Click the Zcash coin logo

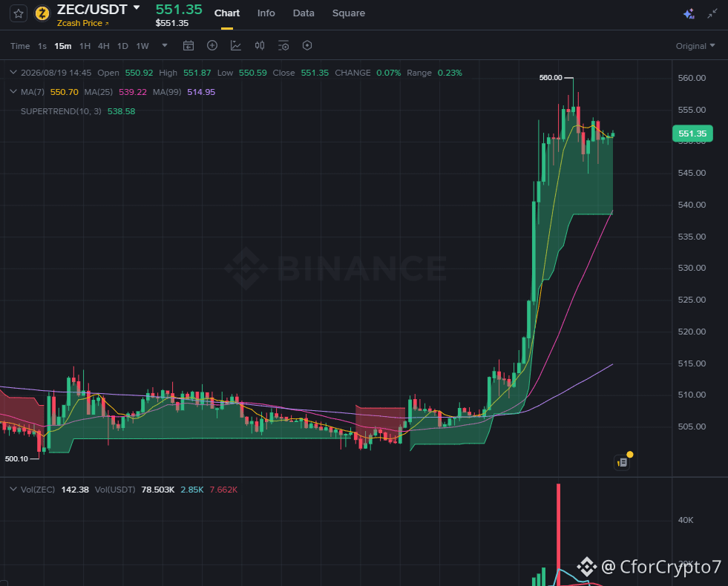click(42, 13)
